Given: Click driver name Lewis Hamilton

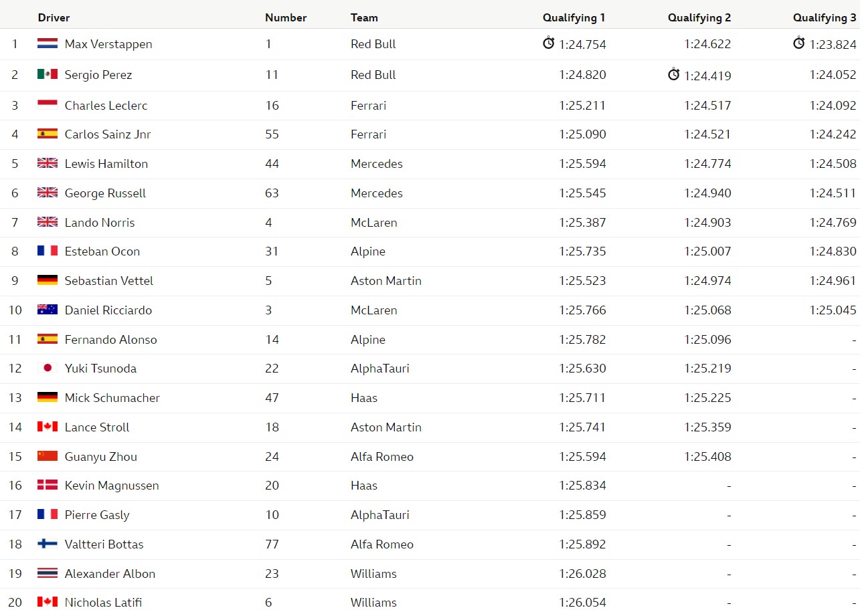Looking at the screenshot, I should 106,164.
